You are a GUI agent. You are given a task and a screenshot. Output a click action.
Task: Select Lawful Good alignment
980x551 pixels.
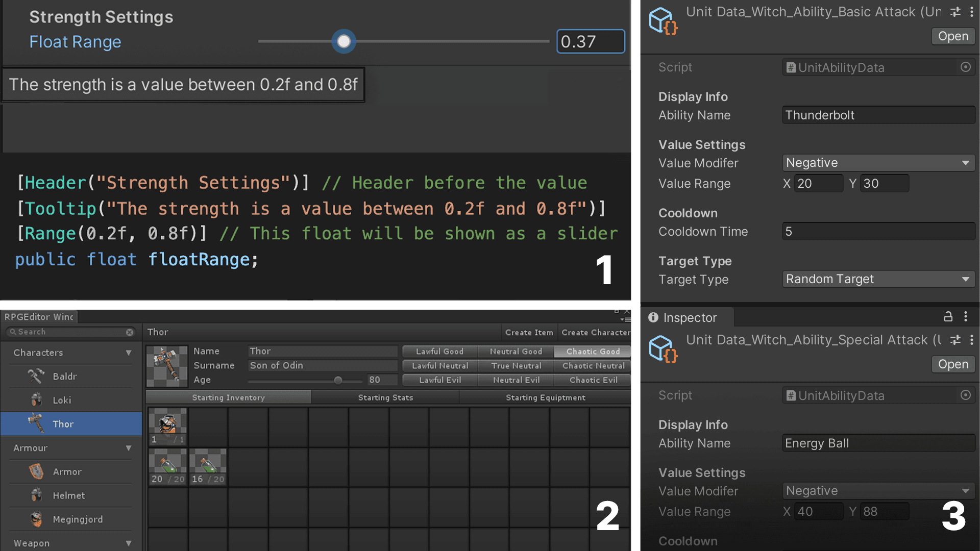point(439,352)
